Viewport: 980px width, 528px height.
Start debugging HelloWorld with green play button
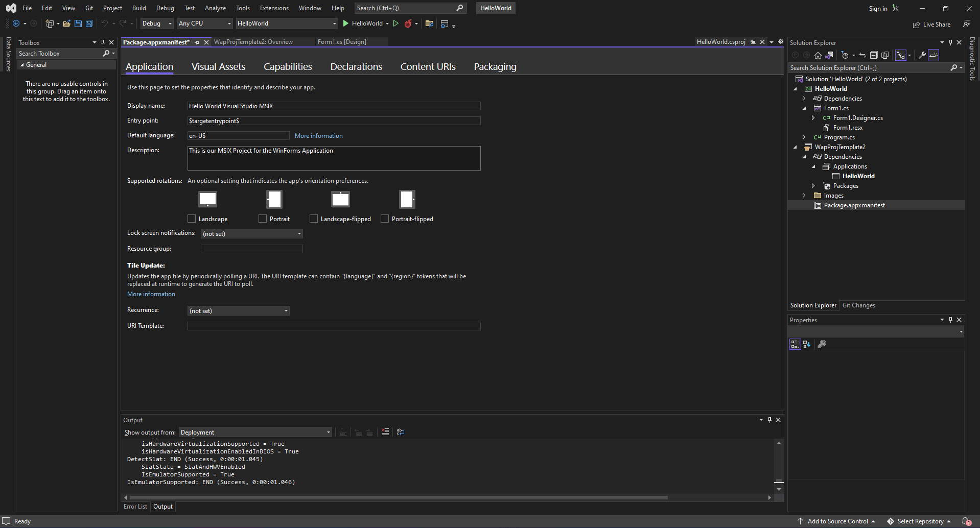coord(346,23)
